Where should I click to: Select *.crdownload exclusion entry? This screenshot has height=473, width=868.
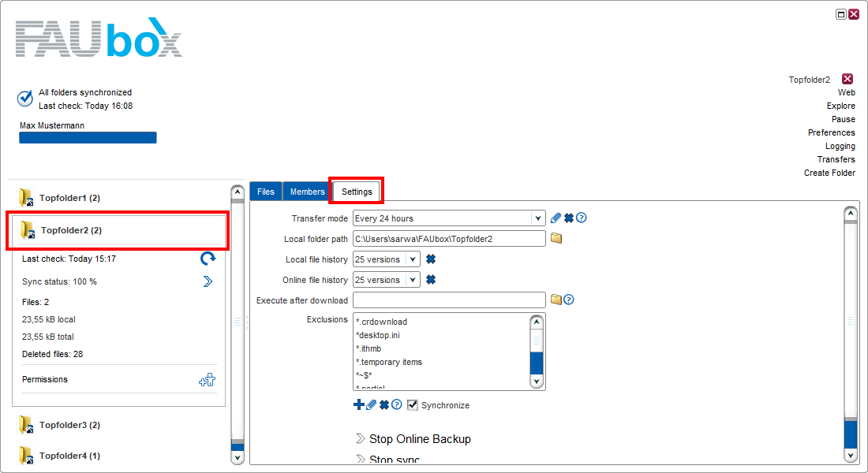pyautogui.click(x=381, y=322)
